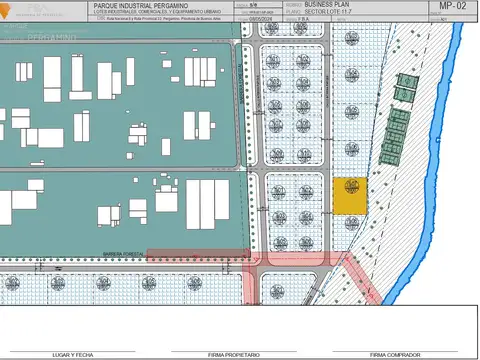Click the F.B.A initials in title block
The height and width of the screenshot is (360, 480).
303,19
